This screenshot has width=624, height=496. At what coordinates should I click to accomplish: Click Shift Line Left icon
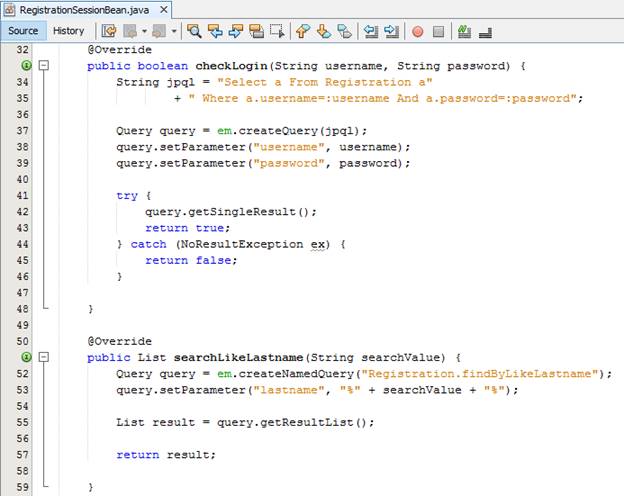click(x=371, y=31)
